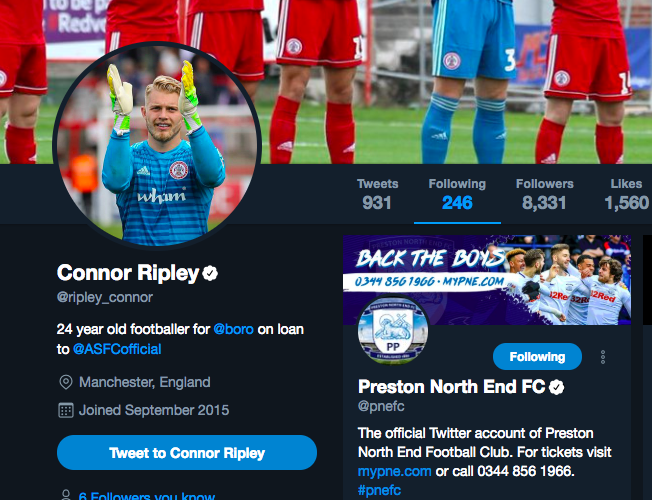The width and height of the screenshot is (652, 500).
Task: Open Connor Ripley's circular profile photo
Action: click(157, 146)
